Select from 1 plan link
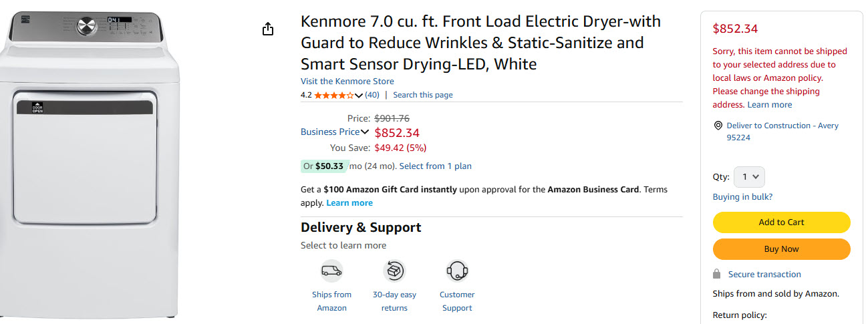Screen dimensions: 868x324 coord(436,166)
